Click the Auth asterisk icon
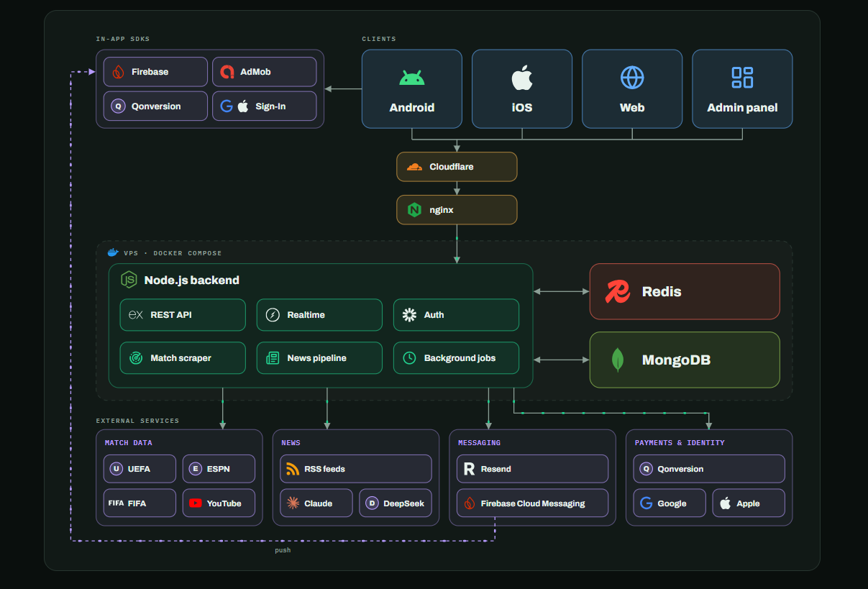Viewport: 868px width, 589px height. pos(409,315)
